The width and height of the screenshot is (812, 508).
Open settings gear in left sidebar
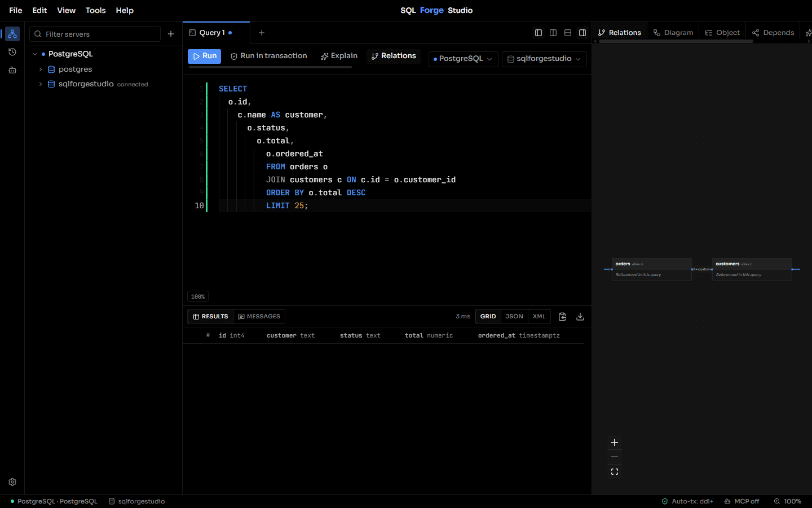[12, 482]
